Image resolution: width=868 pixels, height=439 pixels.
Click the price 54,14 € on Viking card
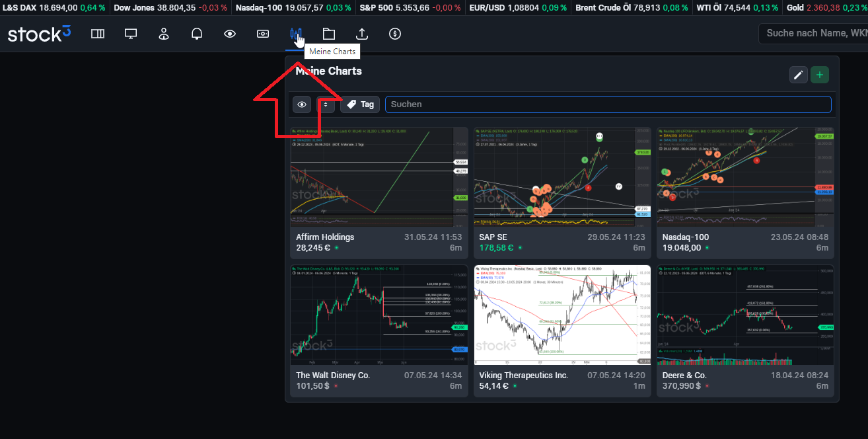(x=494, y=386)
